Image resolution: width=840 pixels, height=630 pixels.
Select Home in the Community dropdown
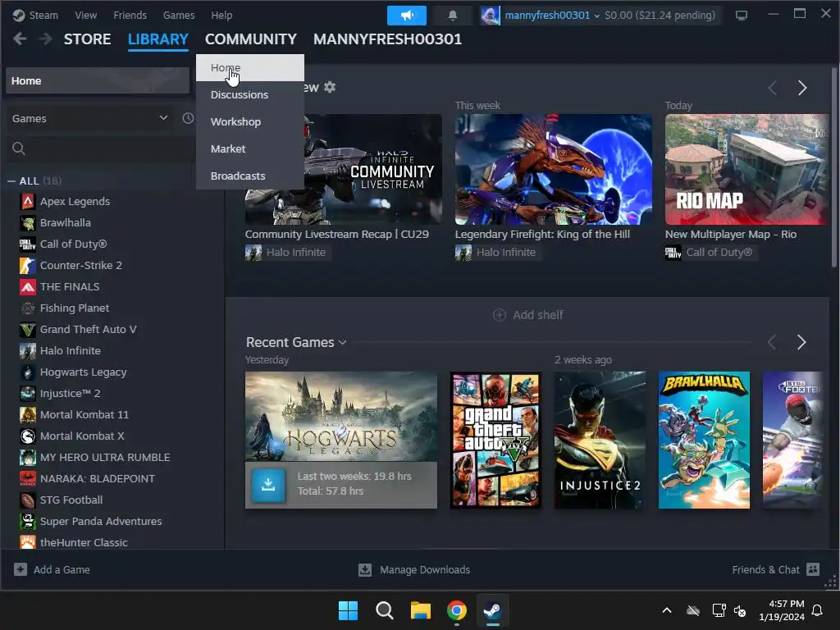coord(250,67)
